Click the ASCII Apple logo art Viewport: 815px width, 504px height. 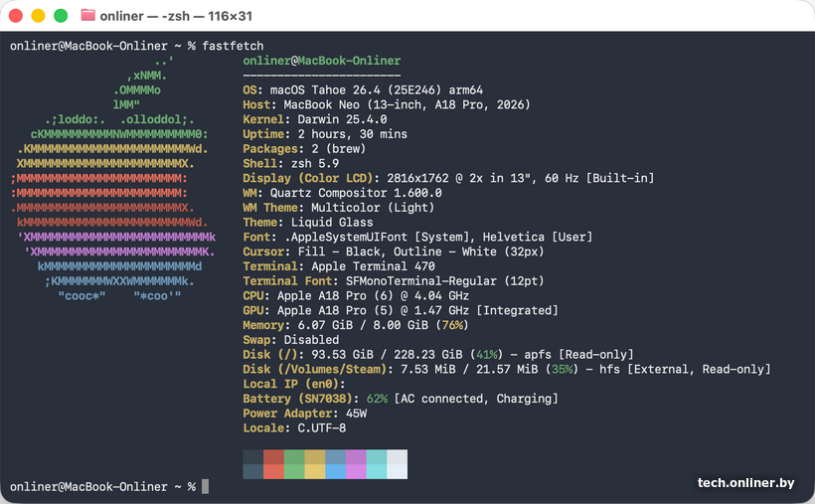tap(112, 178)
